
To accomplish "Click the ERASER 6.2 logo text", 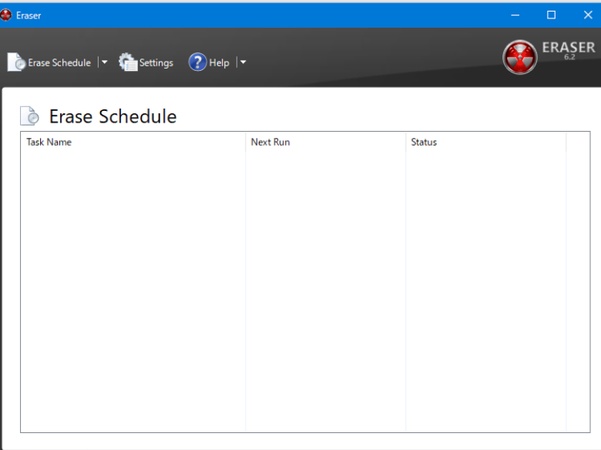I will pos(568,50).
